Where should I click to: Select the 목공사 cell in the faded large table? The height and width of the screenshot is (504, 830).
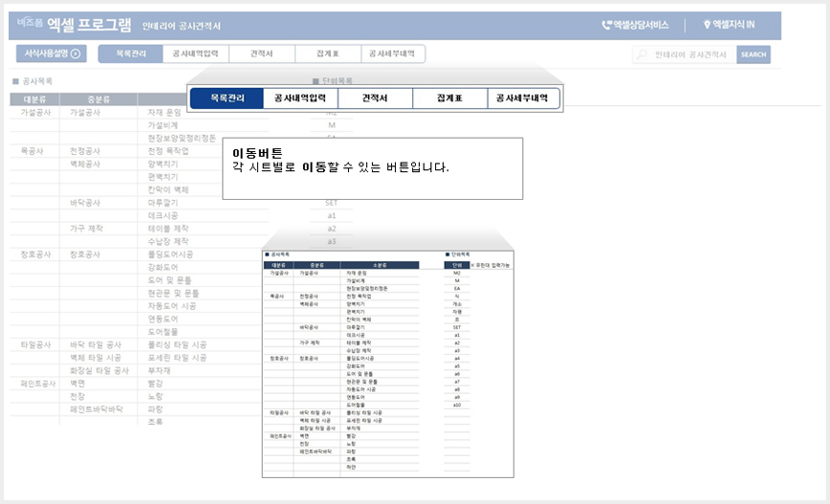[32, 151]
